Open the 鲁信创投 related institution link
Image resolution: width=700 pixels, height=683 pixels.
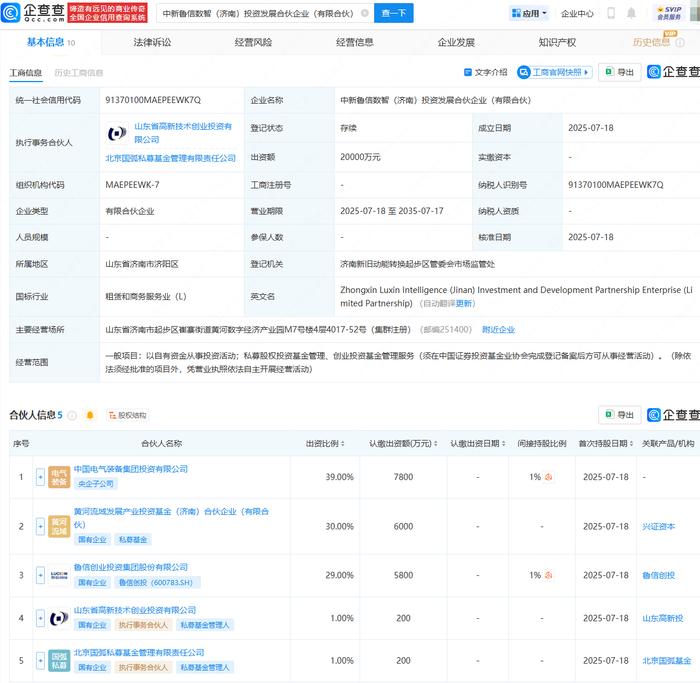[x=658, y=575]
